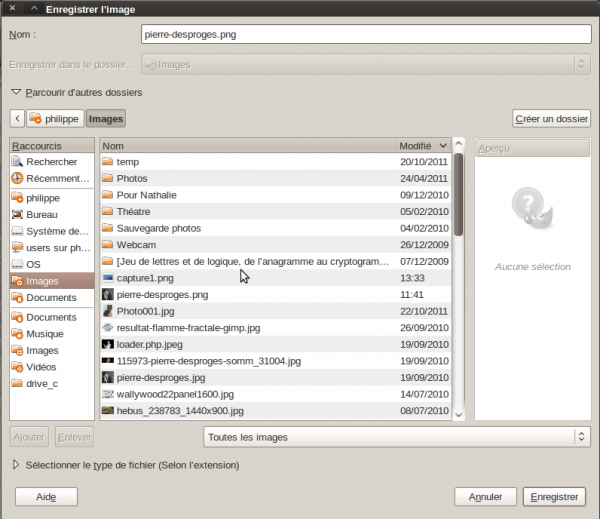Click the OS drive icon
This screenshot has width=600, height=519.
point(17,264)
